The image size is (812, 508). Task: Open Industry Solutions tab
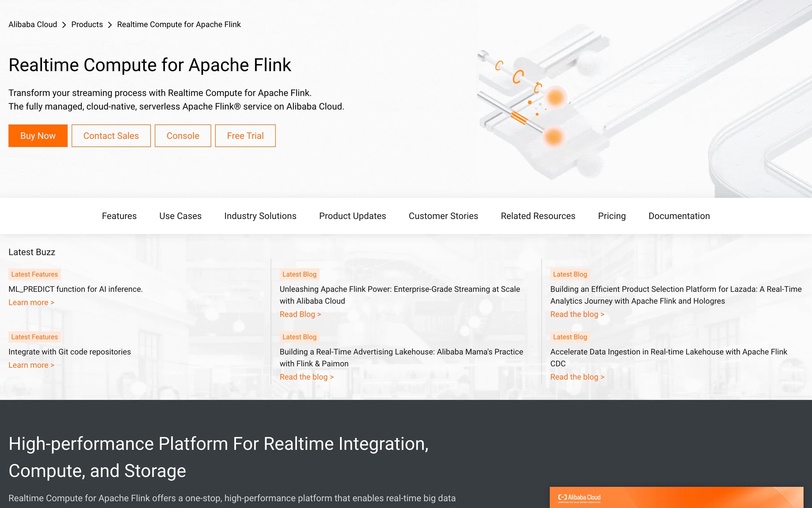pyautogui.click(x=261, y=216)
